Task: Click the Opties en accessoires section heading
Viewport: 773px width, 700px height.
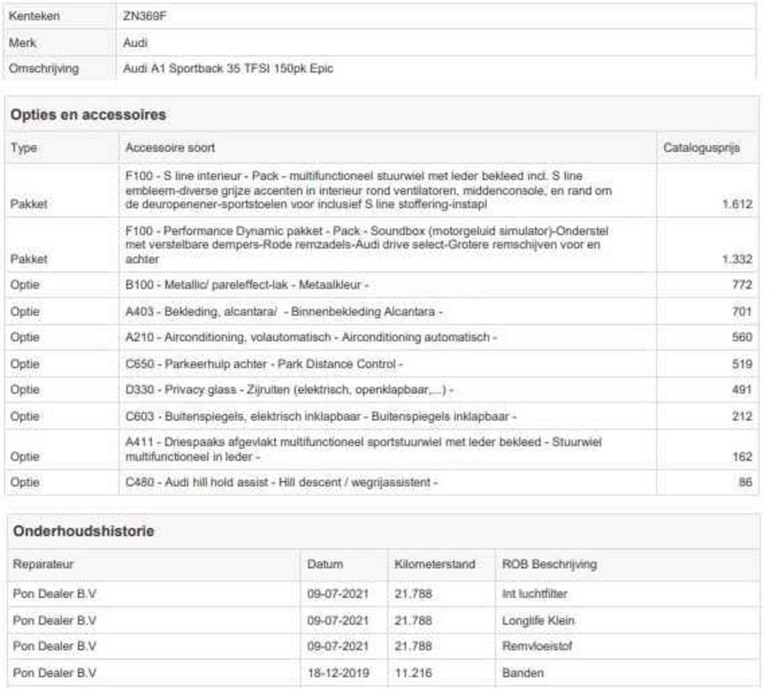Action: coord(88,114)
